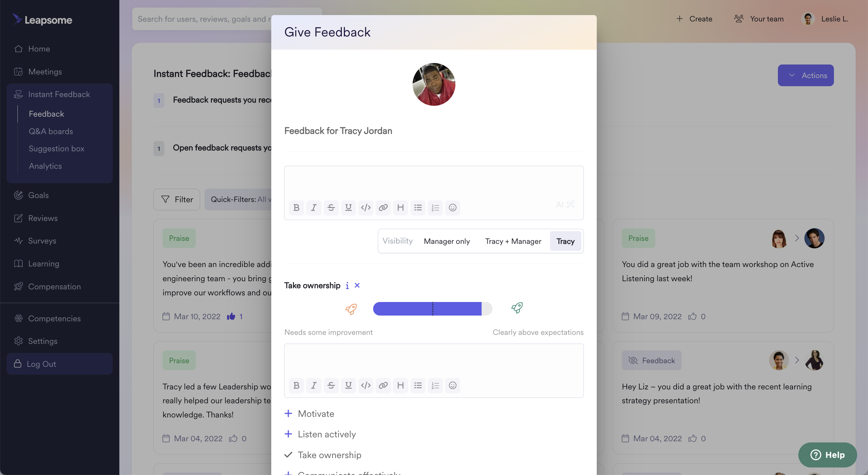868x475 pixels.
Task: Click the Code inline formatting icon
Action: click(366, 208)
